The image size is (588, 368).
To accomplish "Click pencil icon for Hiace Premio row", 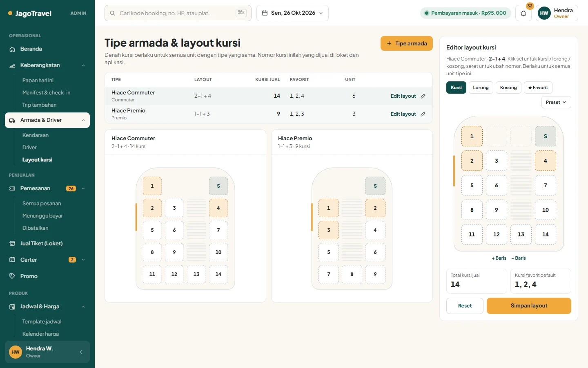I will coord(423,114).
